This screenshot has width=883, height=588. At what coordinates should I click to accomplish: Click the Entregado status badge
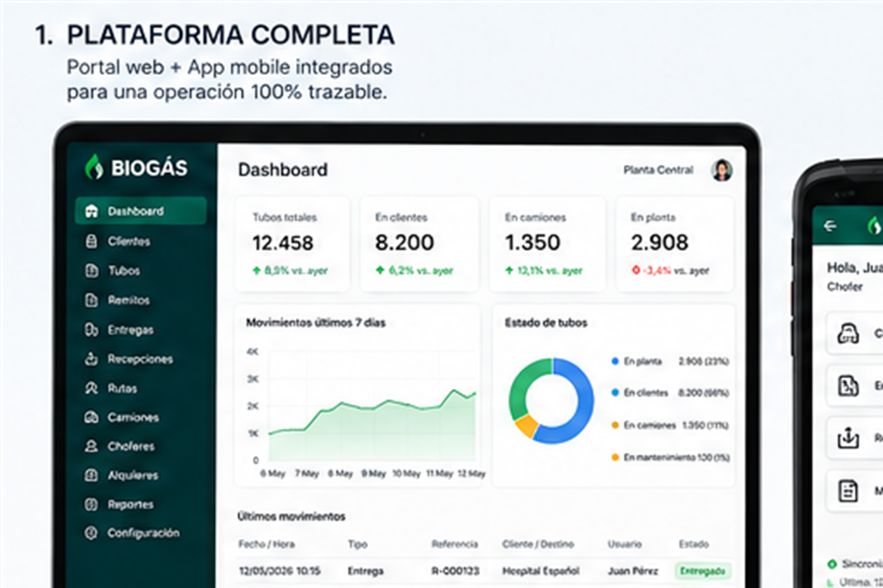703,571
